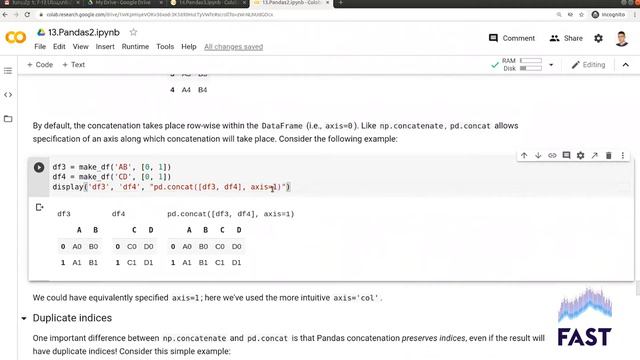Open the Runtime menu
Viewport: 640px width, 360px height.
tap(135, 47)
